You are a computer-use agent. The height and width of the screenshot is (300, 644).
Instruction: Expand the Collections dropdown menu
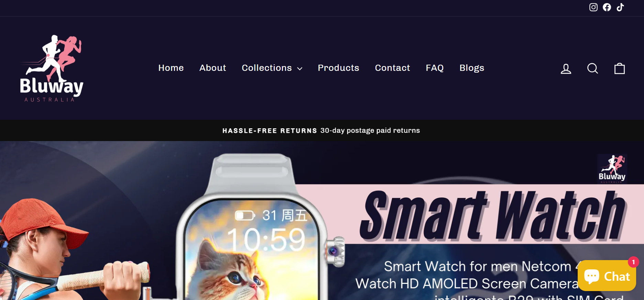272,68
